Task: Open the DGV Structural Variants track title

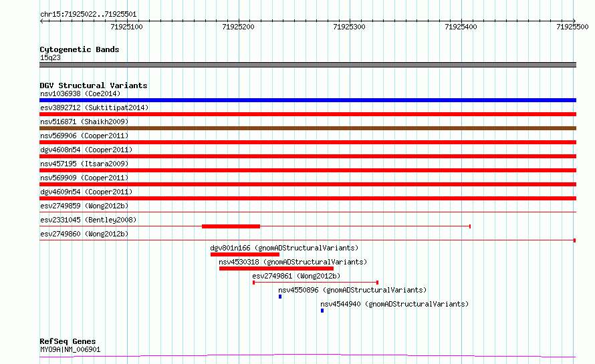Action: (94, 85)
